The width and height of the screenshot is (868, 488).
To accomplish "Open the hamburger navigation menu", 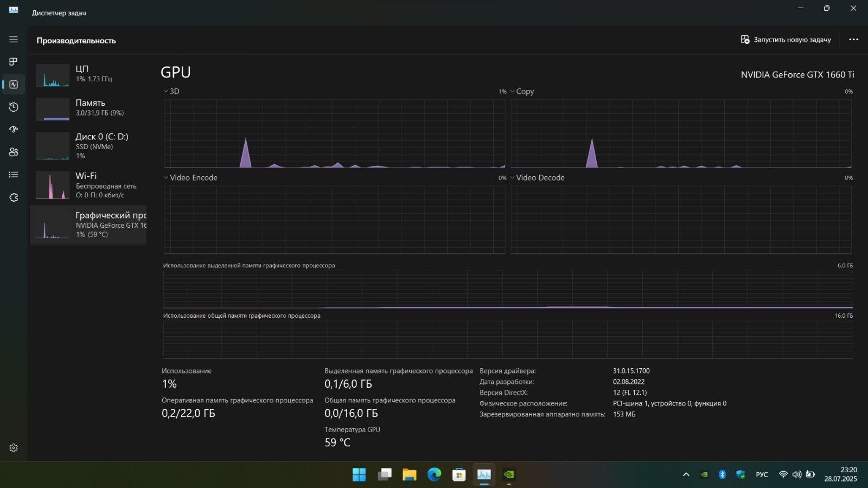I will coord(14,40).
